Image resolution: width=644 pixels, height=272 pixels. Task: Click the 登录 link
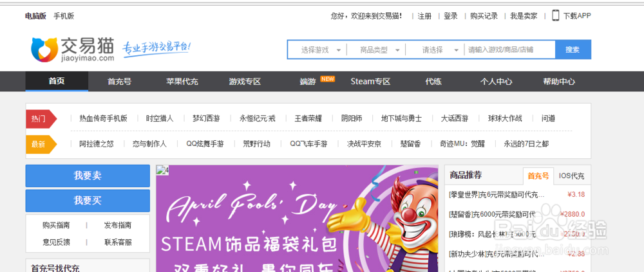(x=451, y=16)
